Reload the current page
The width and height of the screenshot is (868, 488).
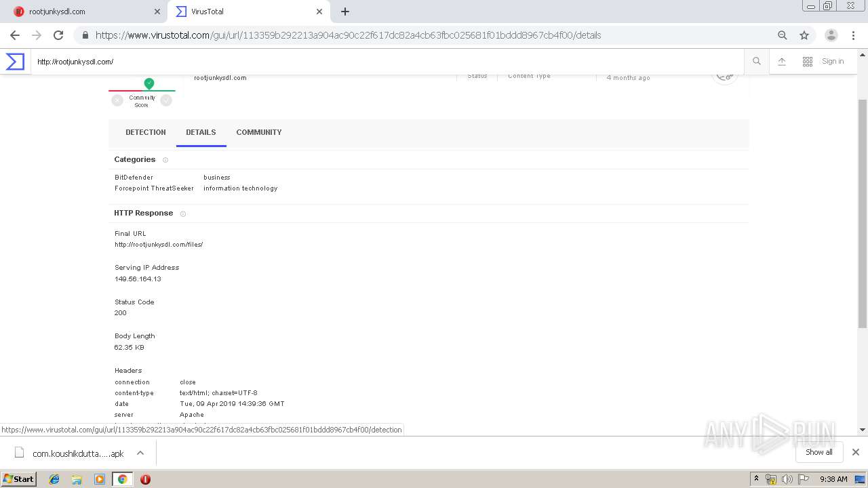[58, 35]
